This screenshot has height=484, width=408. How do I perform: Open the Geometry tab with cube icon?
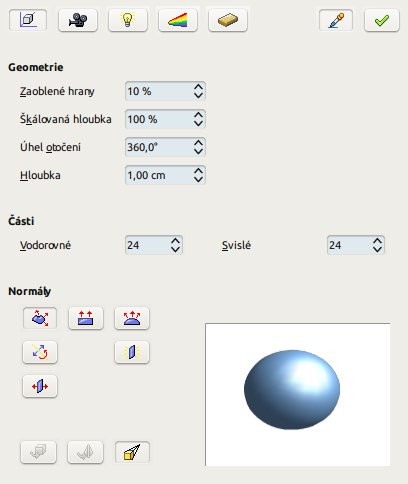(x=28, y=20)
